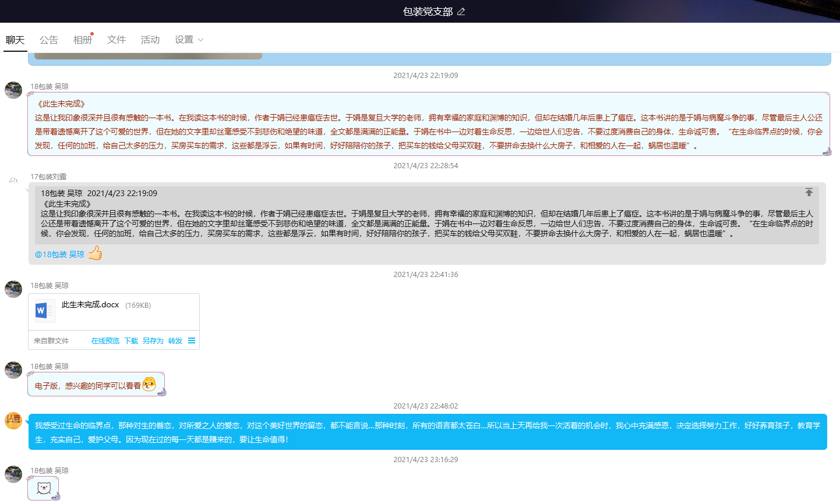
Task: Click 吴琼's avatar beside 《此生未完成》 message
Action: [13, 90]
